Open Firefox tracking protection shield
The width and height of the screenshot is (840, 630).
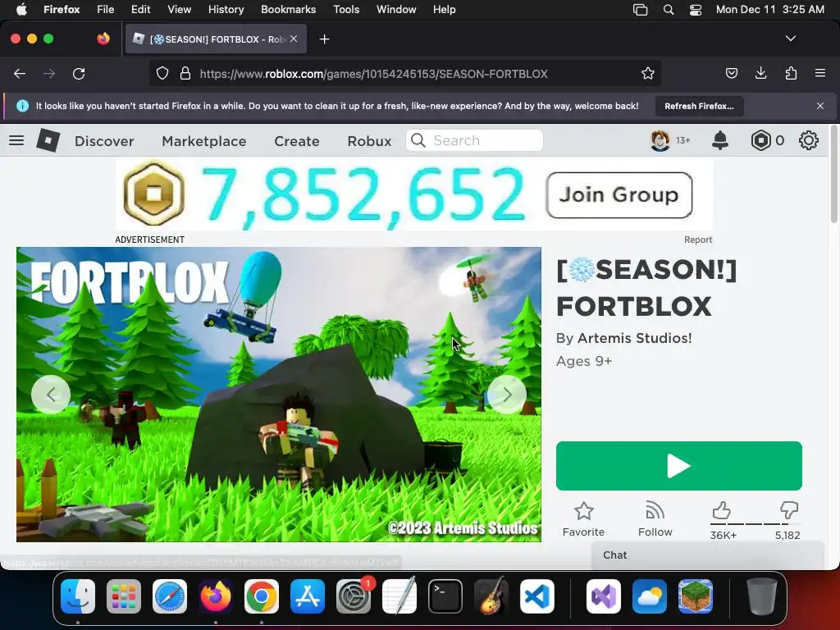click(x=162, y=73)
